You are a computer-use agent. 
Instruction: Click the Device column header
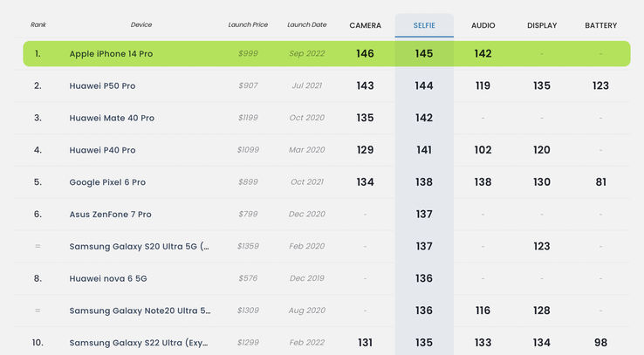(x=141, y=25)
